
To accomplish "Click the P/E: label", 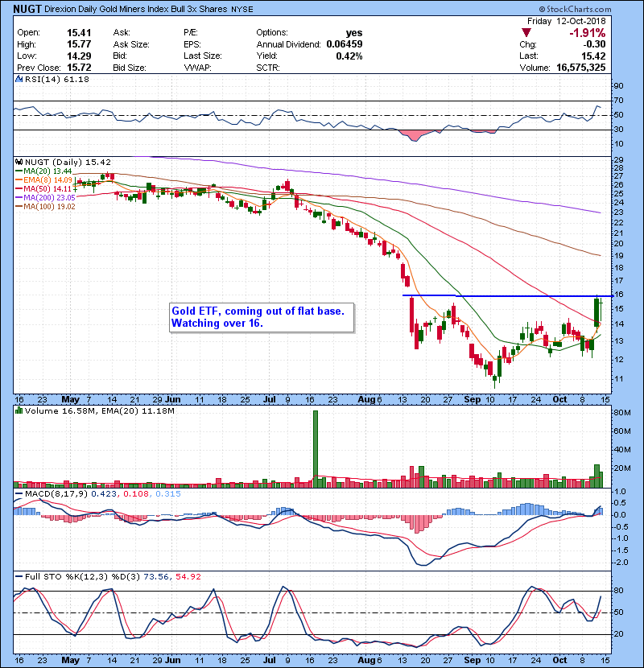I will [192, 33].
